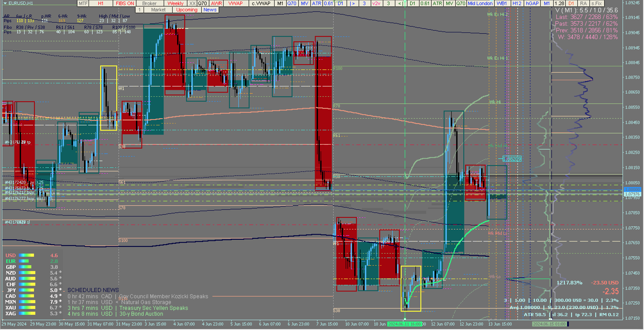
Task: Switch to the Upcoming news tab
Action: tap(187, 10)
